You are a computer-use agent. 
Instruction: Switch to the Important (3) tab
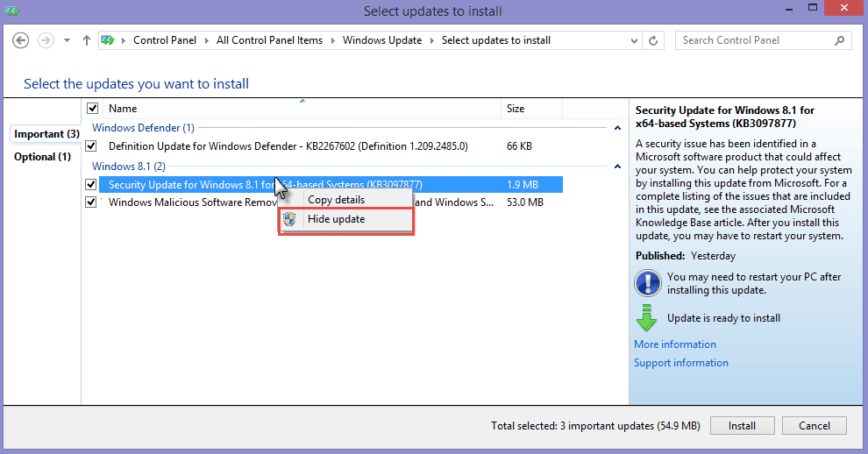tap(46, 134)
